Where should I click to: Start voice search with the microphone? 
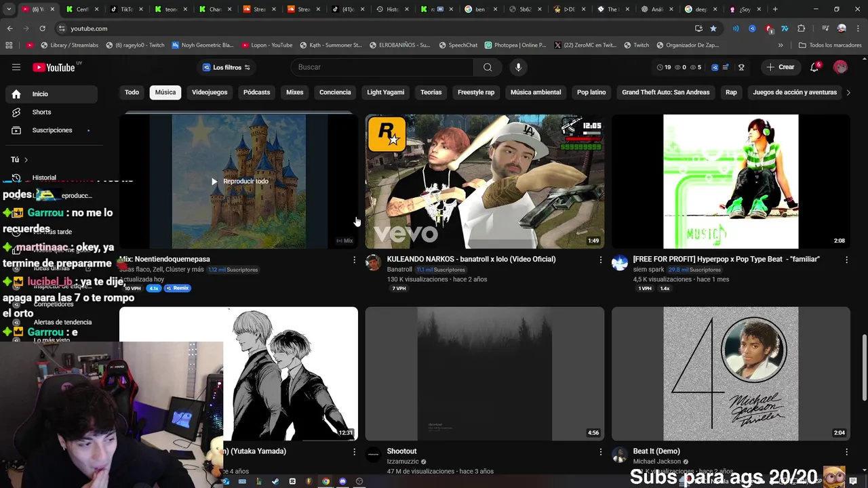tap(518, 67)
